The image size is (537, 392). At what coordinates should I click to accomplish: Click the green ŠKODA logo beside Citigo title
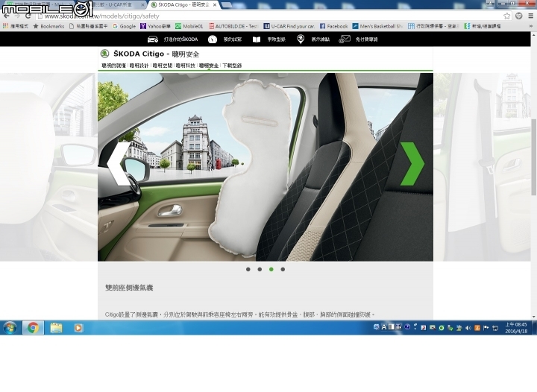(104, 54)
